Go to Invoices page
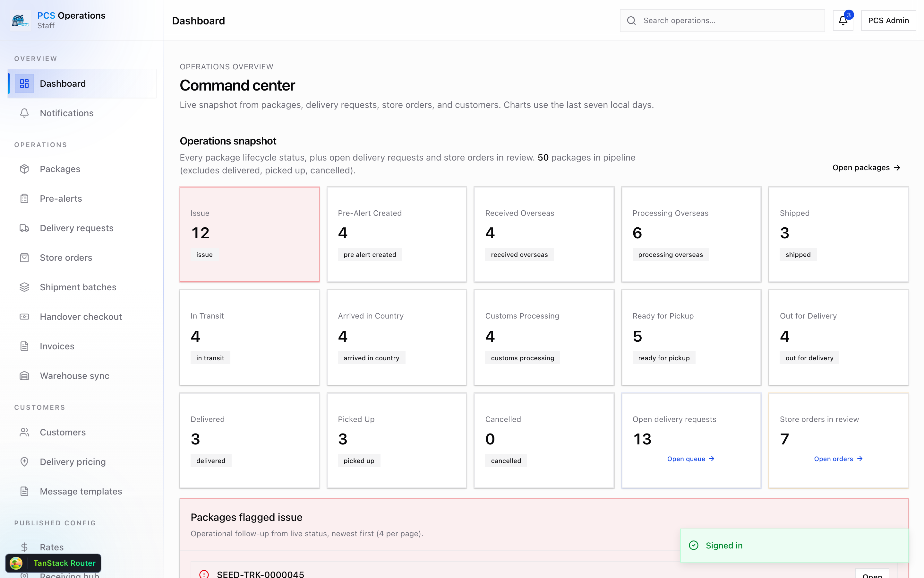 (82, 346)
